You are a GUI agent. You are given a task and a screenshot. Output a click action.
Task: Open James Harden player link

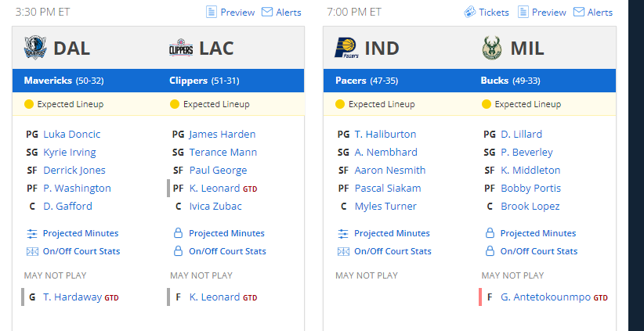coord(223,134)
